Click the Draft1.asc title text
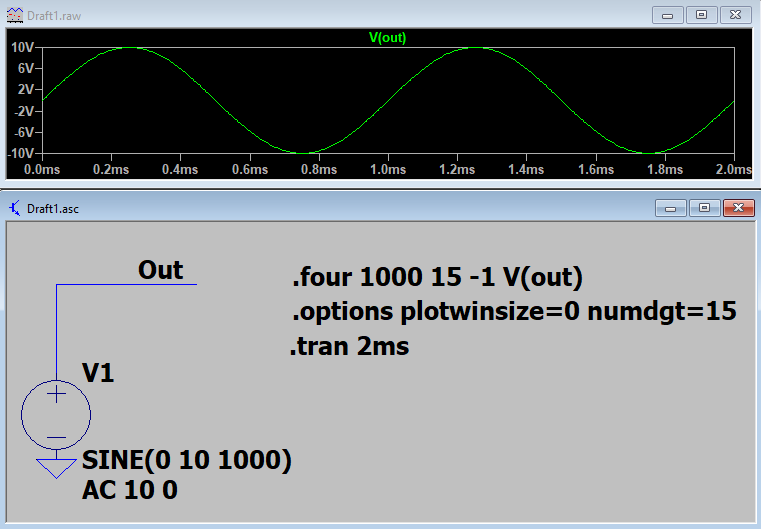Image resolution: width=761 pixels, height=529 pixels. tap(53, 209)
